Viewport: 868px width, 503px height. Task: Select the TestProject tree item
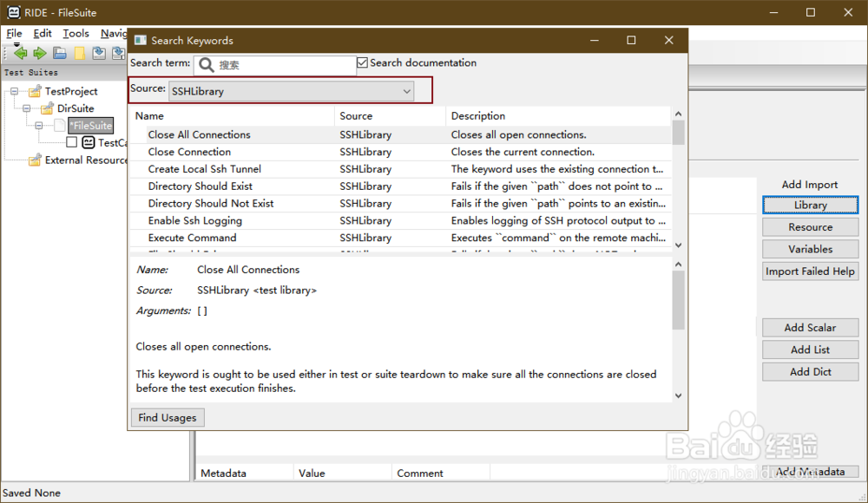tap(71, 91)
